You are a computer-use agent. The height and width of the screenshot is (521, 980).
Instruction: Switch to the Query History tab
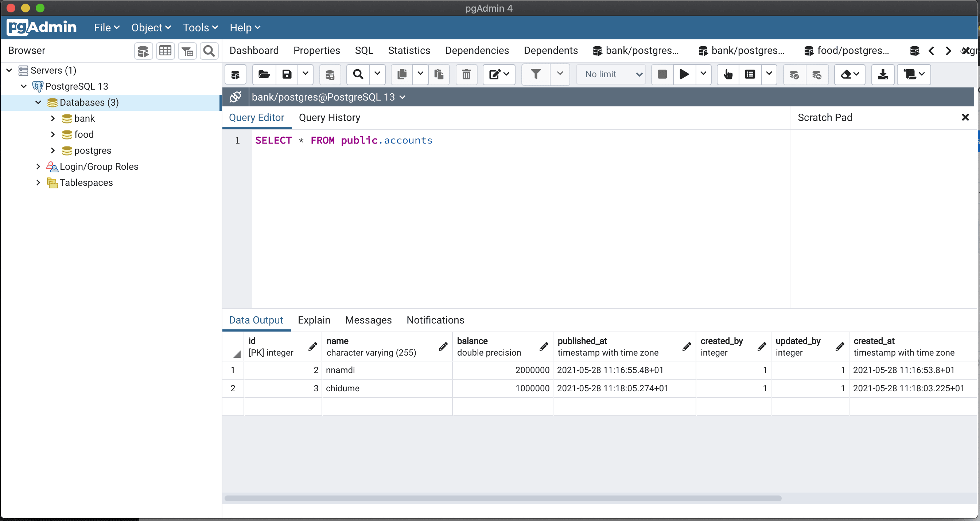click(x=330, y=118)
